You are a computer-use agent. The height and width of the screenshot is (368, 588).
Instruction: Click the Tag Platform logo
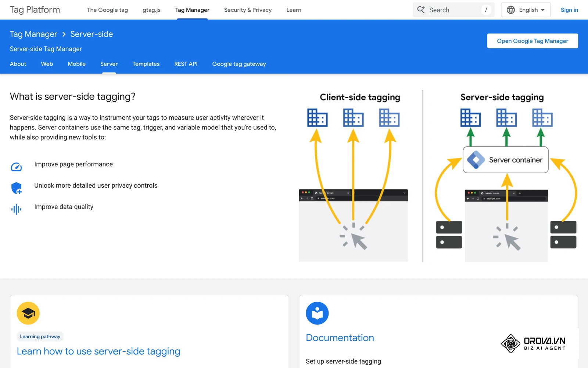tap(35, 10)
